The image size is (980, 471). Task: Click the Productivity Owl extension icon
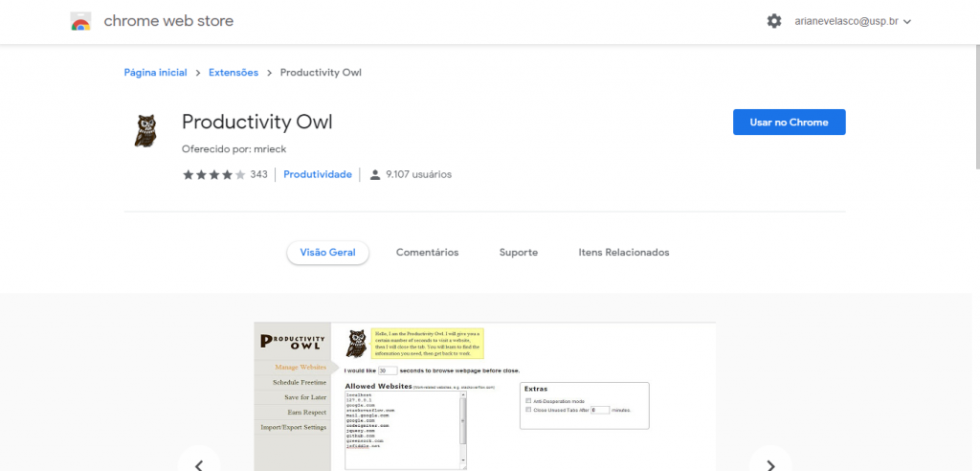point(145,131)
